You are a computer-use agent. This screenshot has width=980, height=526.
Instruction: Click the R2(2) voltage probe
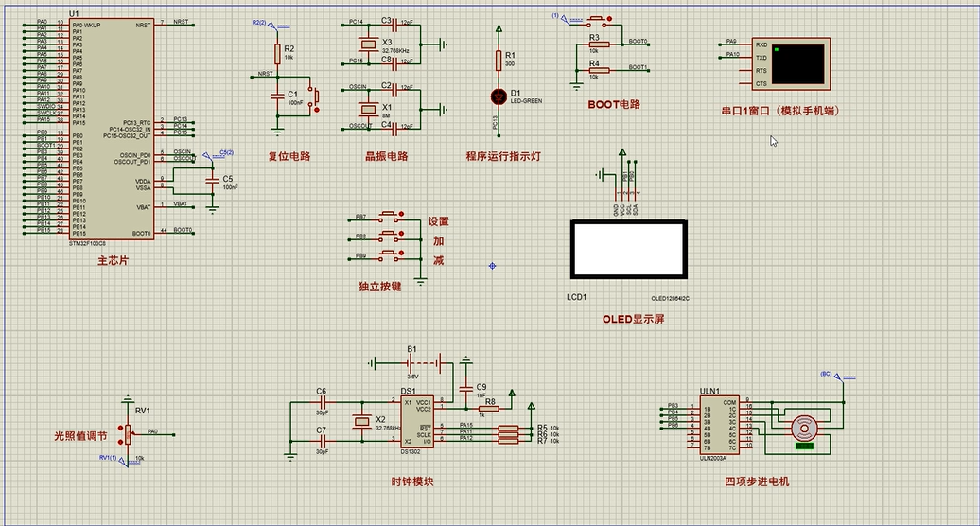[x=271, y=25]
